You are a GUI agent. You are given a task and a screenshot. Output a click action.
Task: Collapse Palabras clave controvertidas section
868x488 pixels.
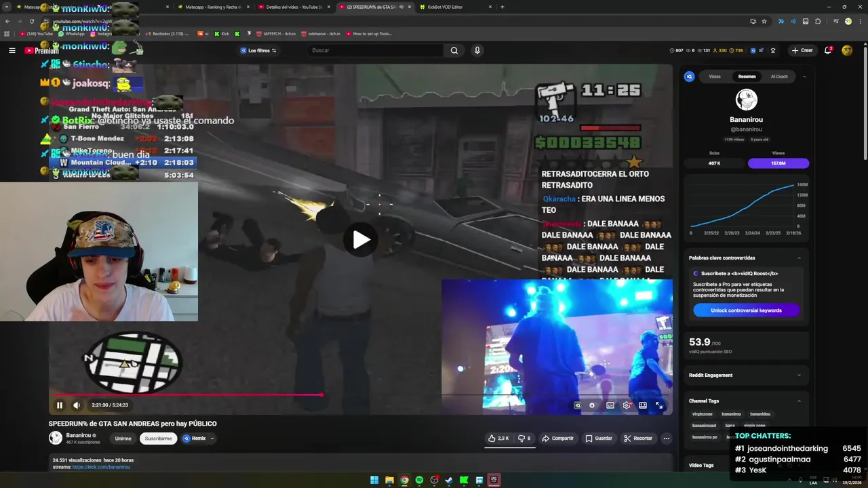(x=799, y=258)
